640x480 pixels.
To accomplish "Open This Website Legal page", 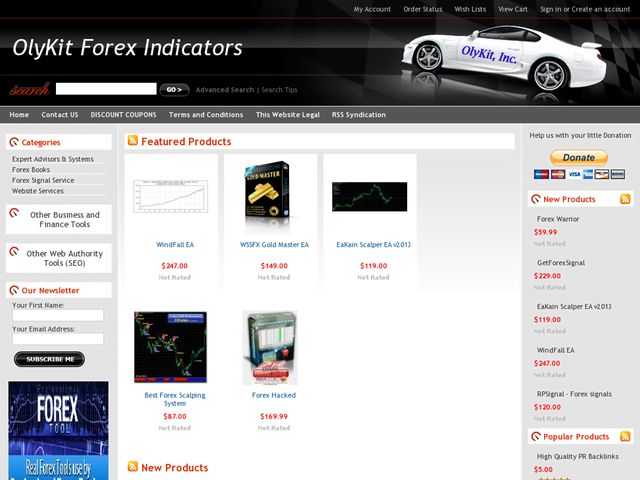I will [x=287, y=115].
